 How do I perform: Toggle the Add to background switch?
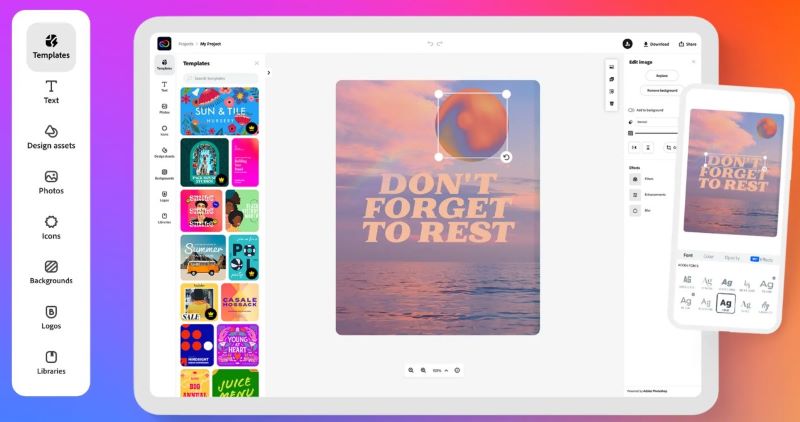(x=632, y=109)
